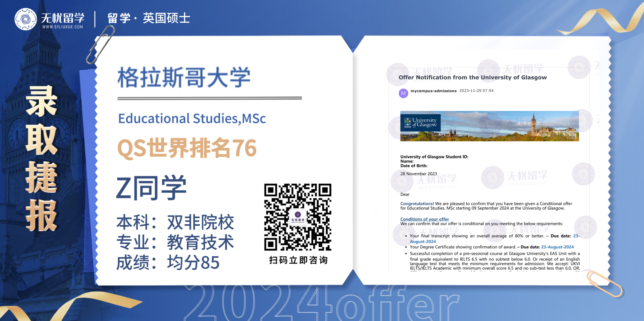This screenshot has width=644, height=321.
Task: Open the Conditions of your offer link
Action: [424, 219]
